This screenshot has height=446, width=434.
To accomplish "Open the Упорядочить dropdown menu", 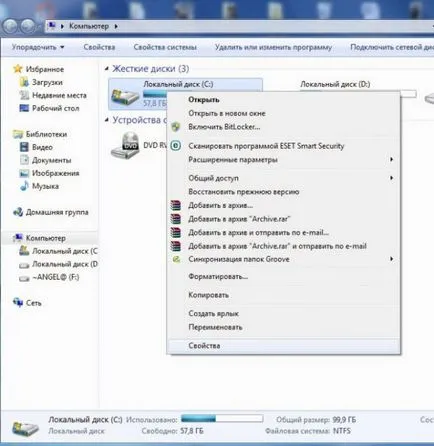I will tap(38, 47).
